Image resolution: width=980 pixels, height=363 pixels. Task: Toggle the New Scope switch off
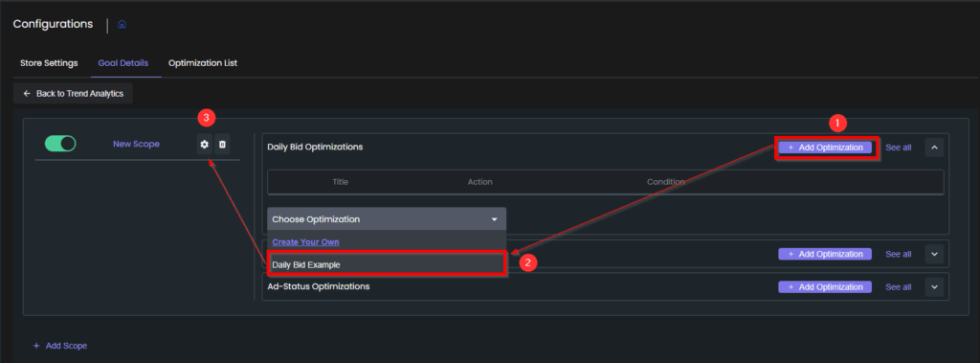pyautogui.click(x=60, y=144)
